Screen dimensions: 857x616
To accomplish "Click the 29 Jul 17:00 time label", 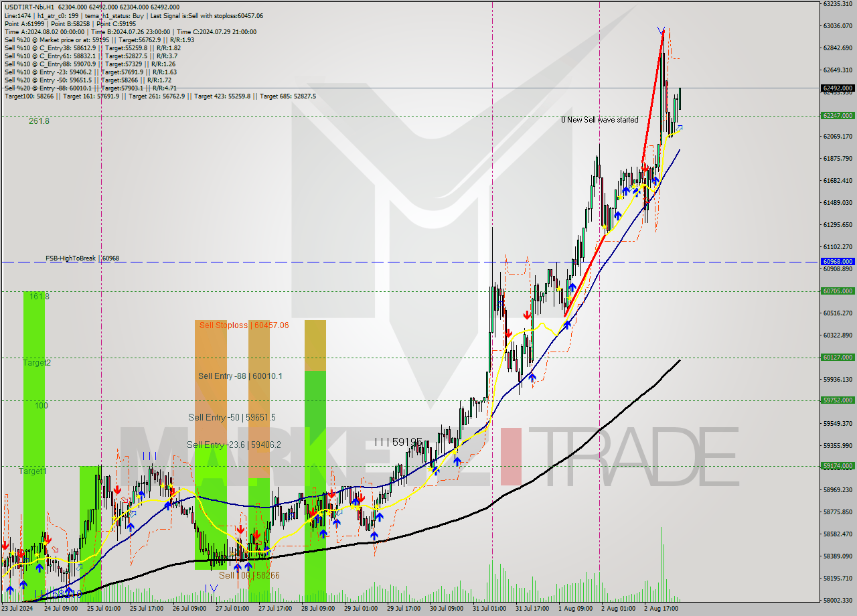I will point(404,609).
